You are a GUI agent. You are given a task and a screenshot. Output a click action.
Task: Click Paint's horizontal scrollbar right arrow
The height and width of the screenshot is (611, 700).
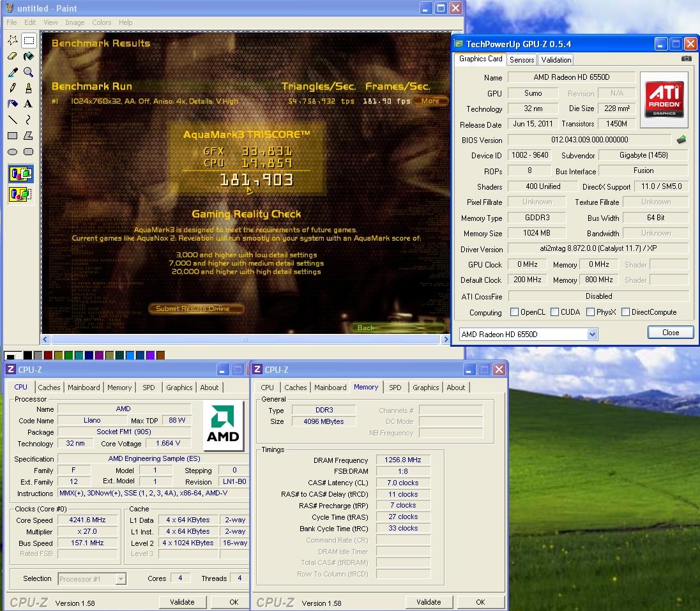point(445,340)
